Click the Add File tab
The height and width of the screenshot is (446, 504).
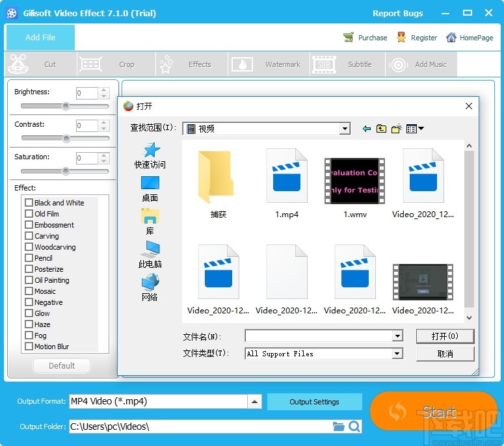point(40,37)
